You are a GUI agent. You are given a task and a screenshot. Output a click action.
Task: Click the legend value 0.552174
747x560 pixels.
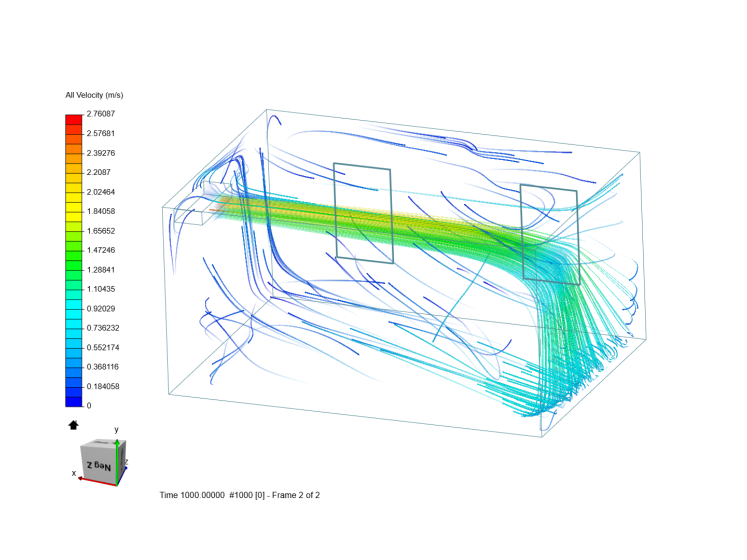[x=103, y=347]
